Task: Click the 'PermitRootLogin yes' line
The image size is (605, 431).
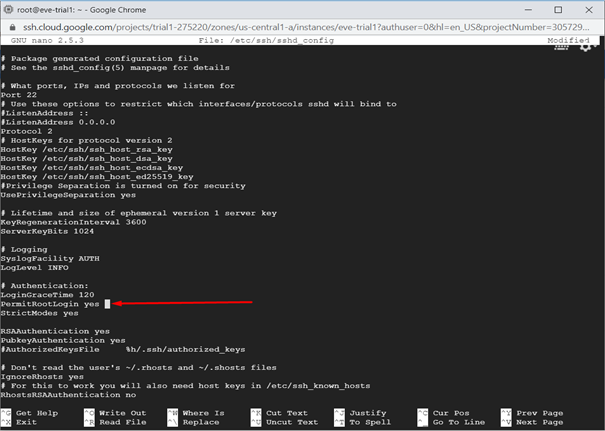Action: (x=50, y=304)
